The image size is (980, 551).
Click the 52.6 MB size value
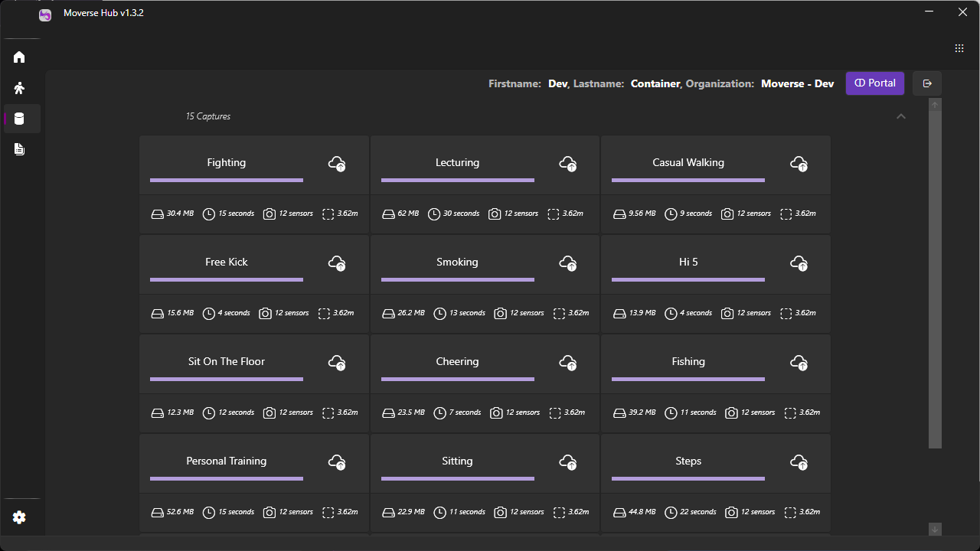(x=181, y=512)
